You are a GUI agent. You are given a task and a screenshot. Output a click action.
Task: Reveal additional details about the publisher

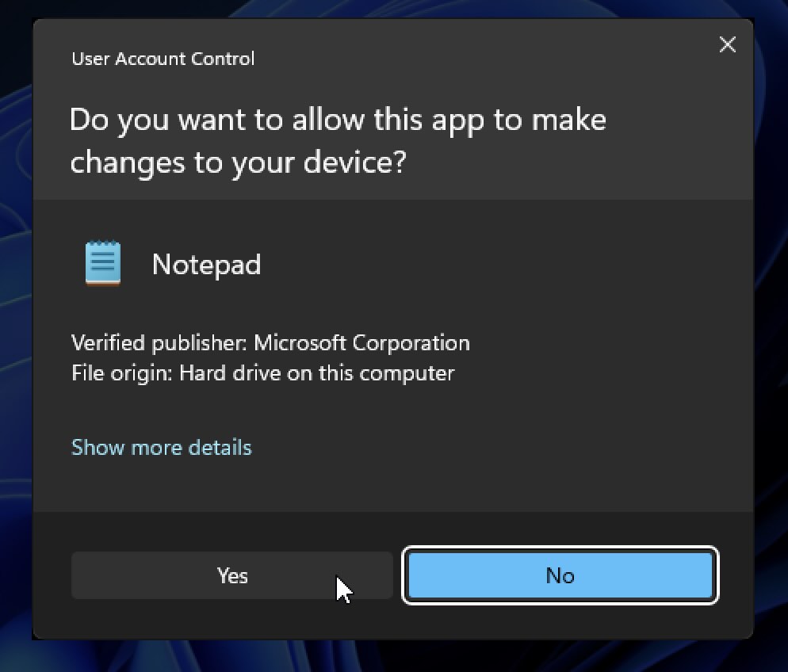click(161, 447)
